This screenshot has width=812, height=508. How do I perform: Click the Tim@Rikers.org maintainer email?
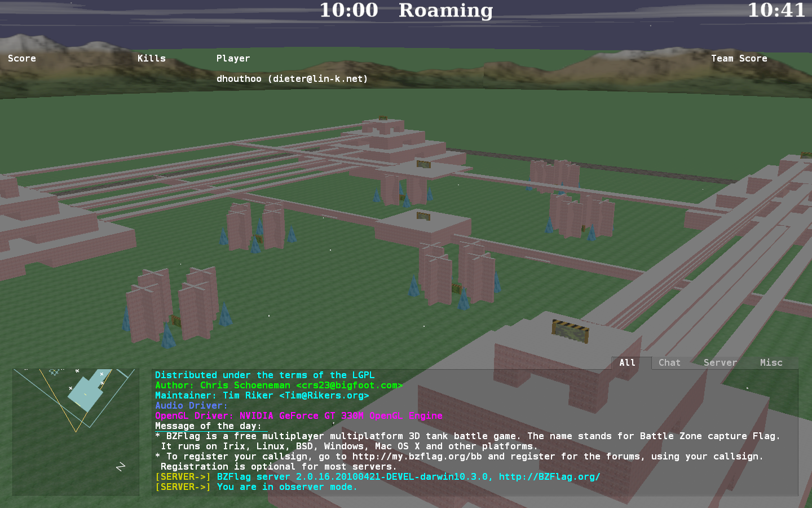(x=324, y=396)
